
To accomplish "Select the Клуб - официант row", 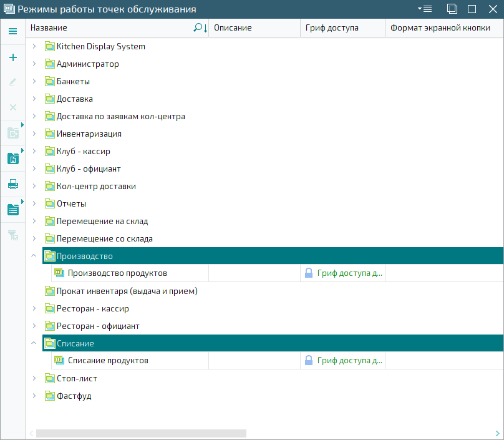I will tap(273, 169).
